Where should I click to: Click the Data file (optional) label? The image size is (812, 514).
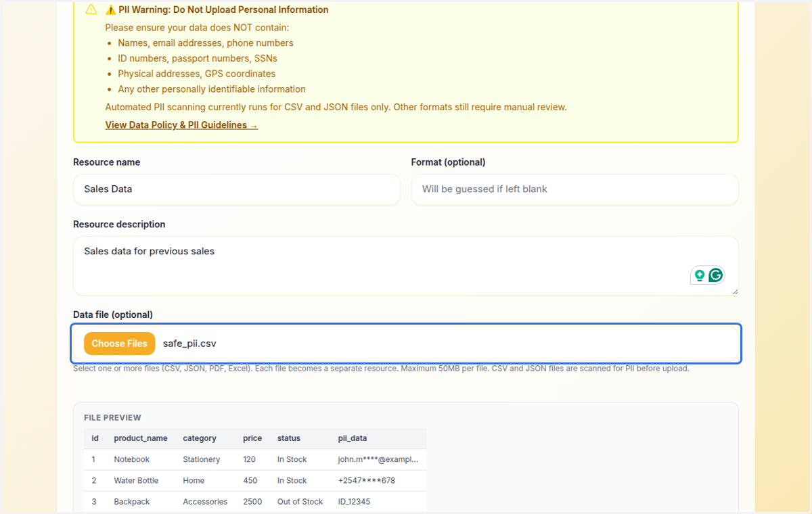pyautogui.click(x=113, y=314)
